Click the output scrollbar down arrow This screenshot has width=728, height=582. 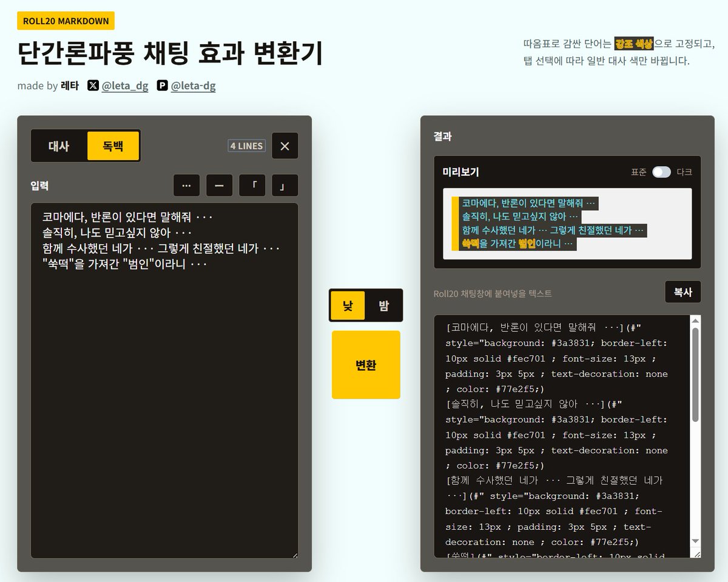pos(695,541)
